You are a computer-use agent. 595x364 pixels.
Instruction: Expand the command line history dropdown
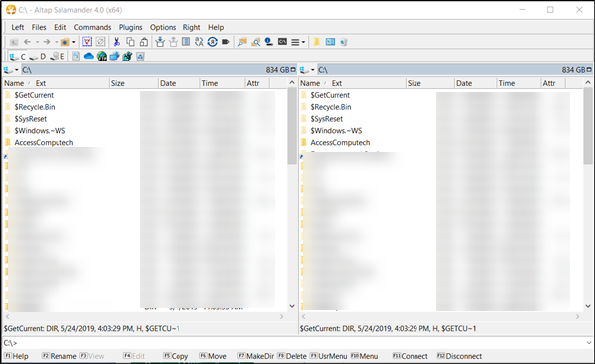coord(588,343)
